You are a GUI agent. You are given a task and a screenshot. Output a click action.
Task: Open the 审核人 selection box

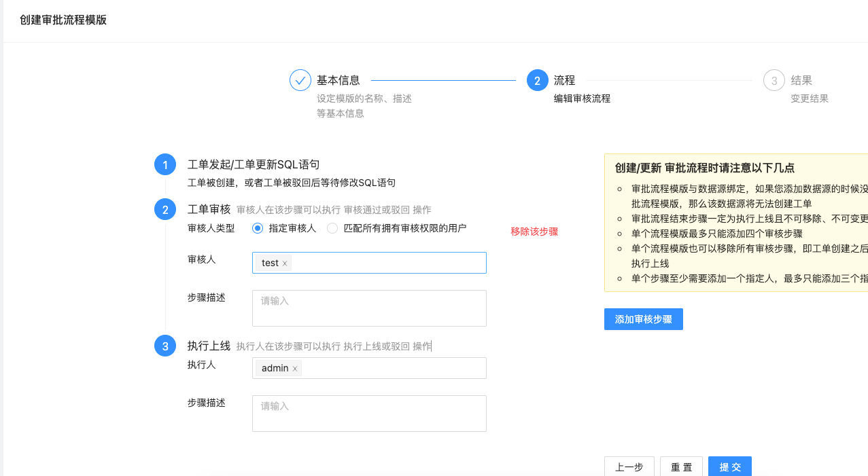click(369, 263)
